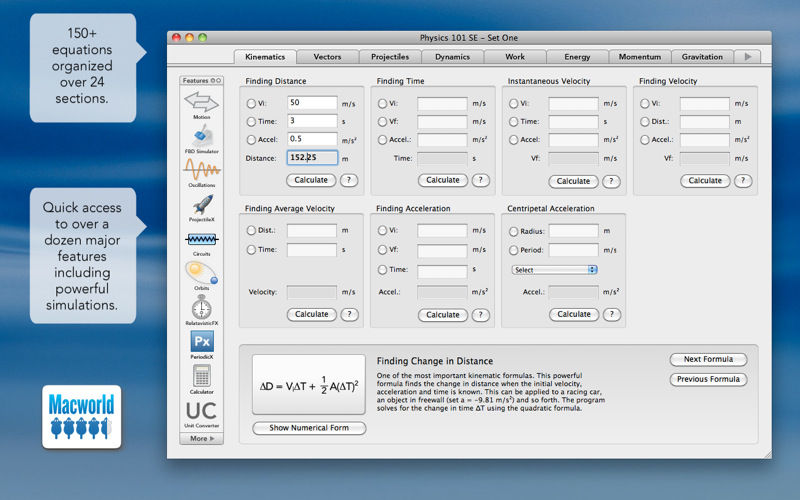Select Vi radio in Finding Distance
The width and height of the screenshot is (800, 500).
pos(251,104)
